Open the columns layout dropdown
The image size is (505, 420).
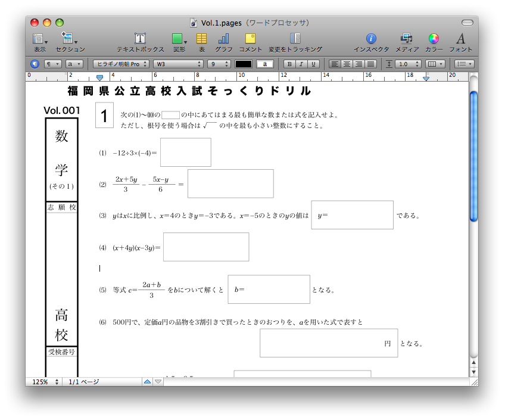point(435,64)
